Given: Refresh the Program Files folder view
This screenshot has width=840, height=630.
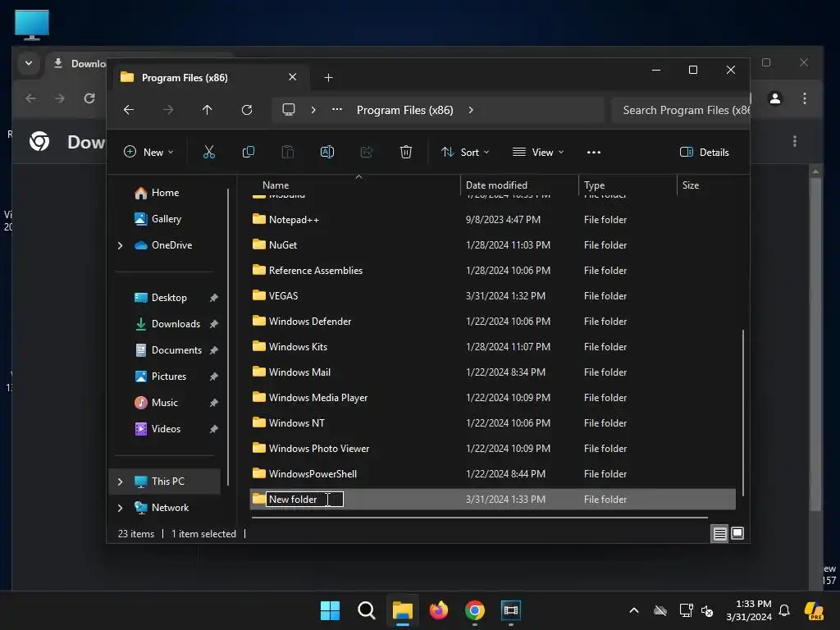Looking at the screenshot, I should pos(246,110).
